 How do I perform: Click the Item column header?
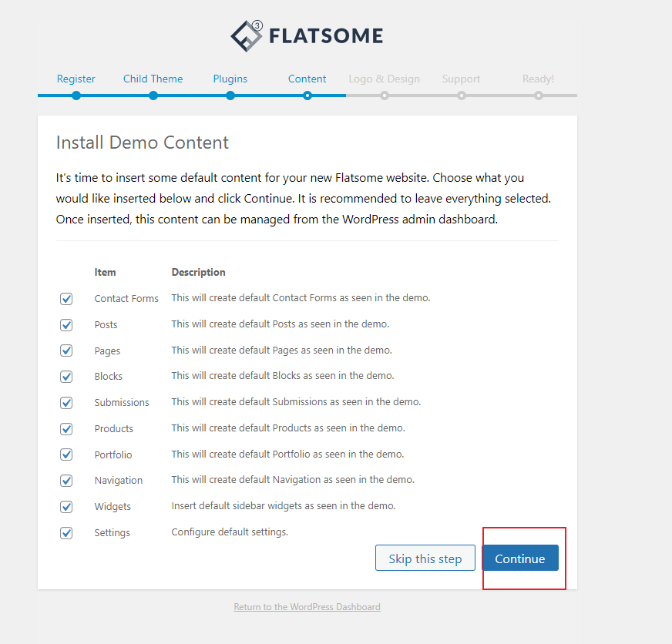click(105, 273)
